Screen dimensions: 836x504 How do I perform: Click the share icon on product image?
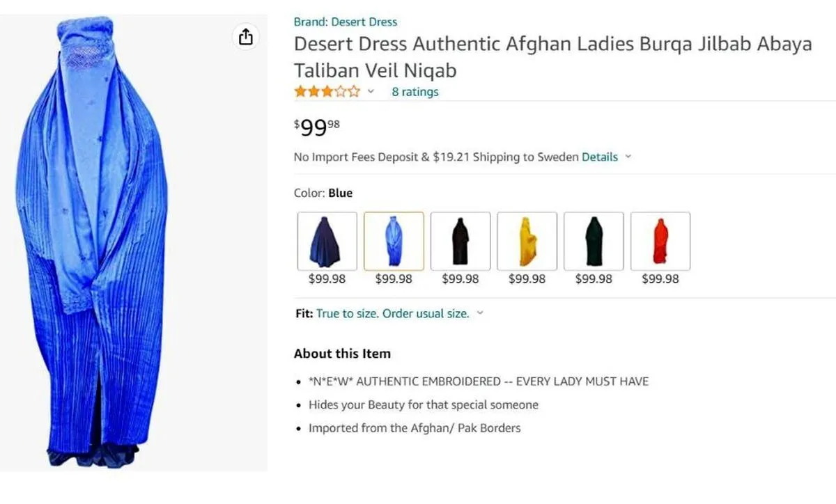pos(246,37)
